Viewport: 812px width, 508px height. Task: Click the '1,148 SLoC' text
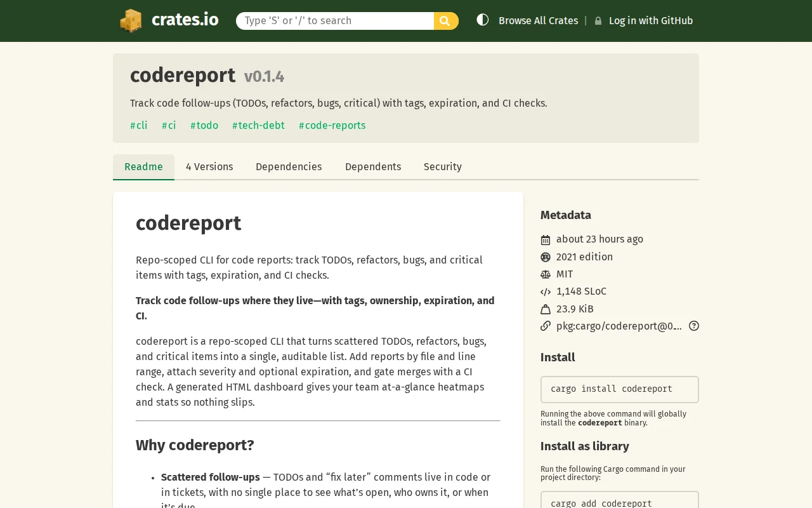(581, 291)
